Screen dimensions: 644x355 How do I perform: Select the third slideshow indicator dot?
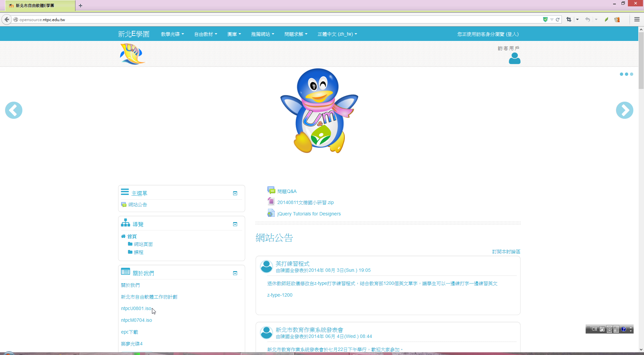click(x=632, y=74)
